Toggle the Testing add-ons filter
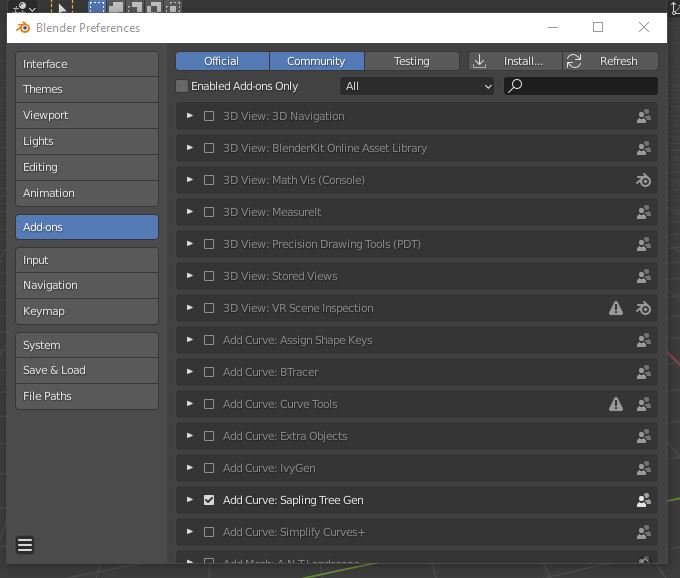The height and width of the screenshot is (578, 680). point(412,61)
